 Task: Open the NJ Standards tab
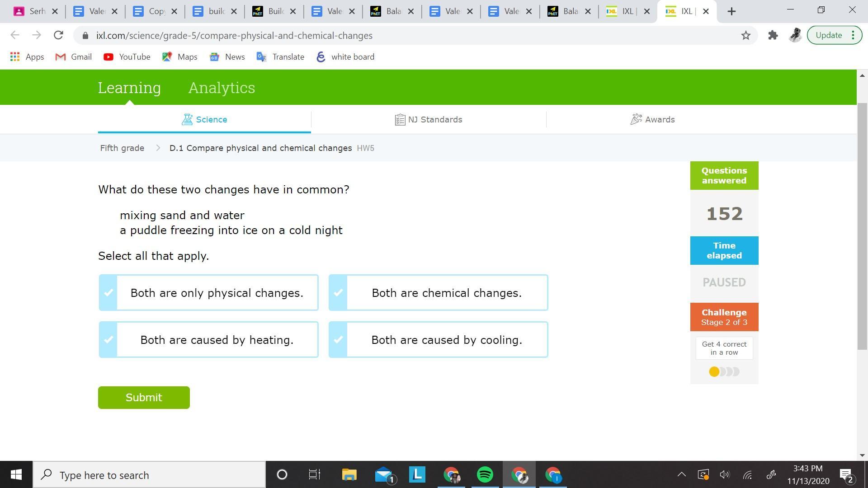tap(428, 120)
